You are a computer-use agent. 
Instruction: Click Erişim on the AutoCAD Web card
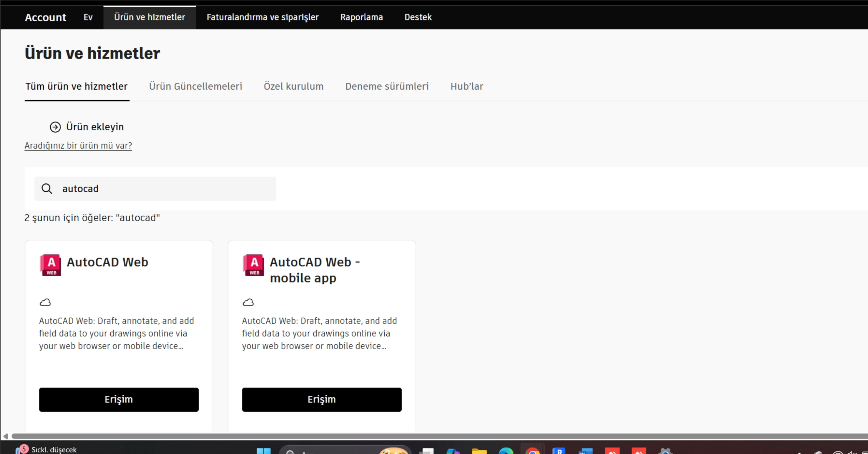coord(119,400)
